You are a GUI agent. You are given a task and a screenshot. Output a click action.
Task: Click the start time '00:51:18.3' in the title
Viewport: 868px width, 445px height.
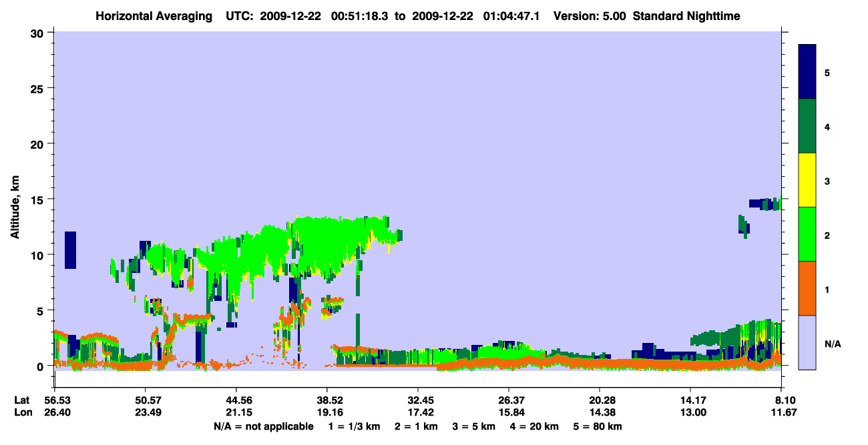(x=361, y=15)
